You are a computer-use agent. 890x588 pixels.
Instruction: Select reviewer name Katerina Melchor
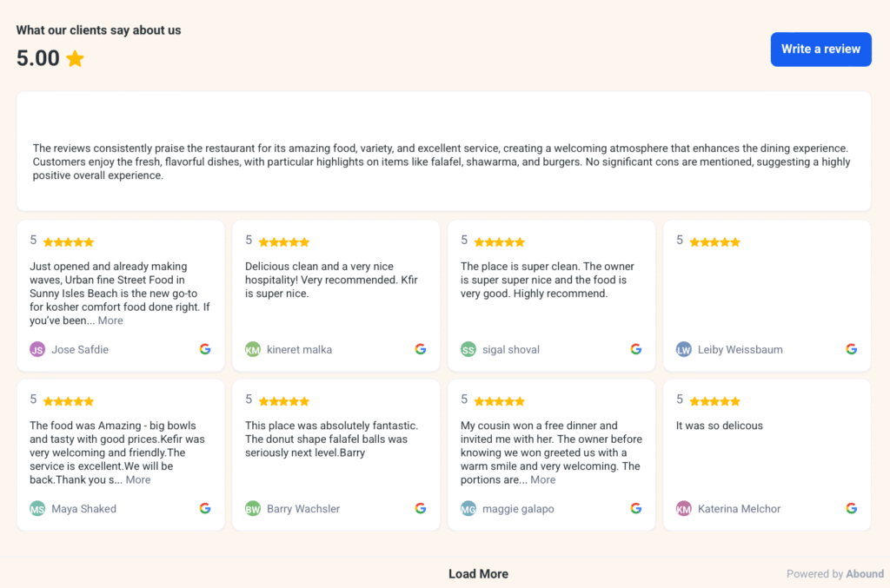(x=739, y=509)
